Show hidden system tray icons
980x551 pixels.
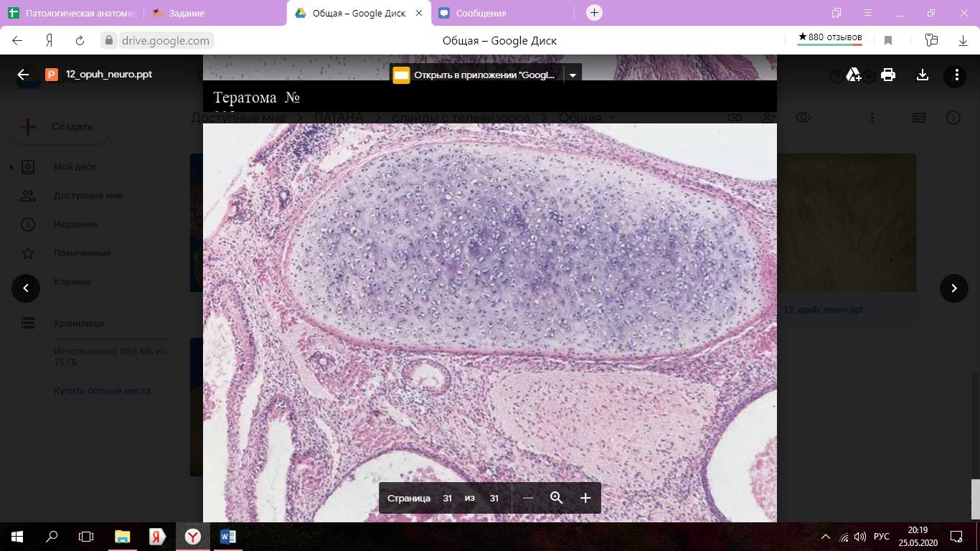[826, 537]
